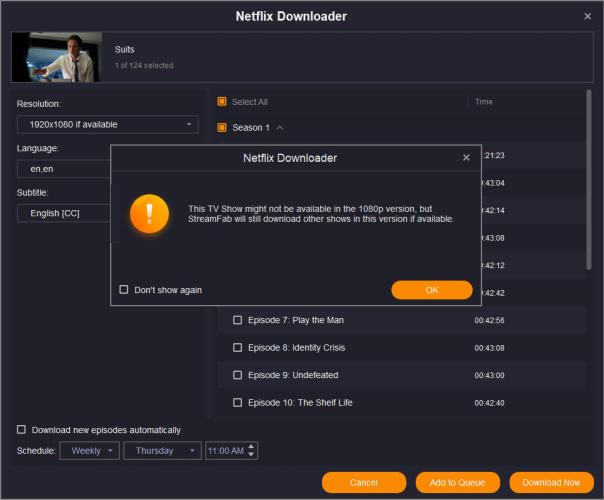Check Episode 7: Play the Man
The width and height of the screenshot is (604, 500).
coord(237,320)
